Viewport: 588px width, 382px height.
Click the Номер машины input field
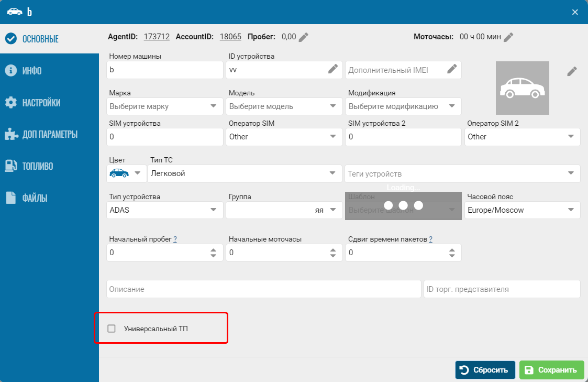pyautogui.click(x=165, y=70)
